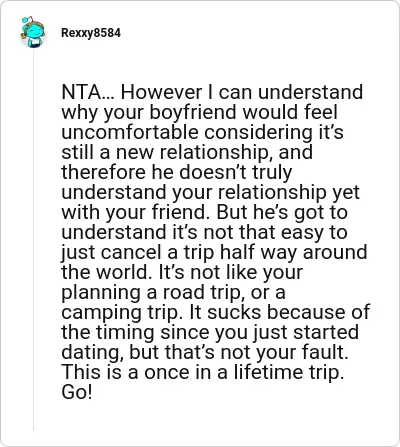Collapse the comment using the vertical thread line

(33, 239)
